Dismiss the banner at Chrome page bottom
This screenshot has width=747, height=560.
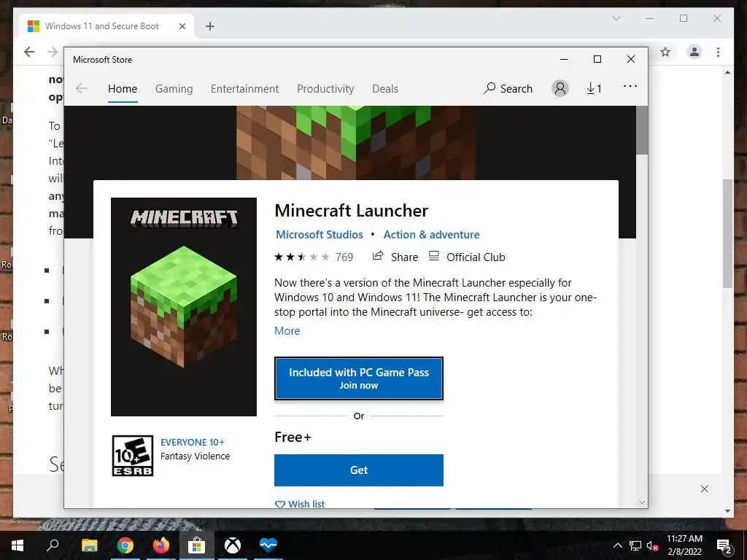tap(705, 489)
